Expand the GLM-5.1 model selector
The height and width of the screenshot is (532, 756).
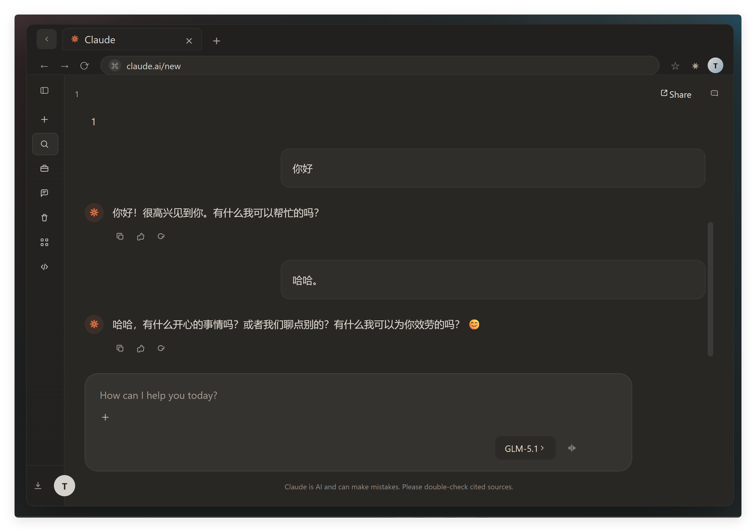click(x=525, y=448)
